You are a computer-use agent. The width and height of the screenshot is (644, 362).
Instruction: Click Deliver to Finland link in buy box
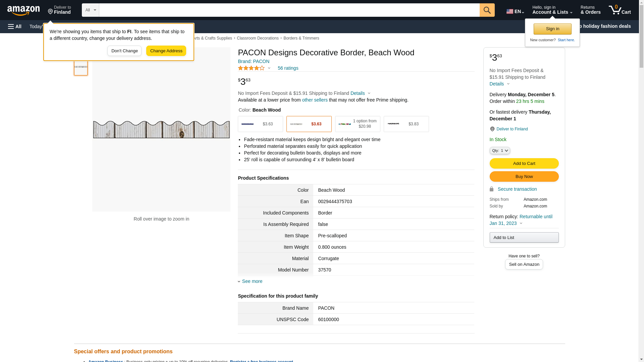click(512, 129)
